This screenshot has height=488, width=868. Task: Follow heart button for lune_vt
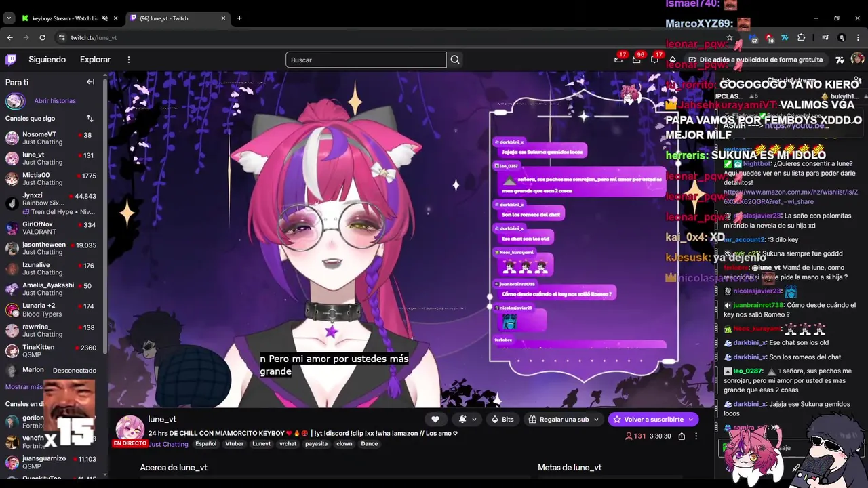[x=435, y=420]
